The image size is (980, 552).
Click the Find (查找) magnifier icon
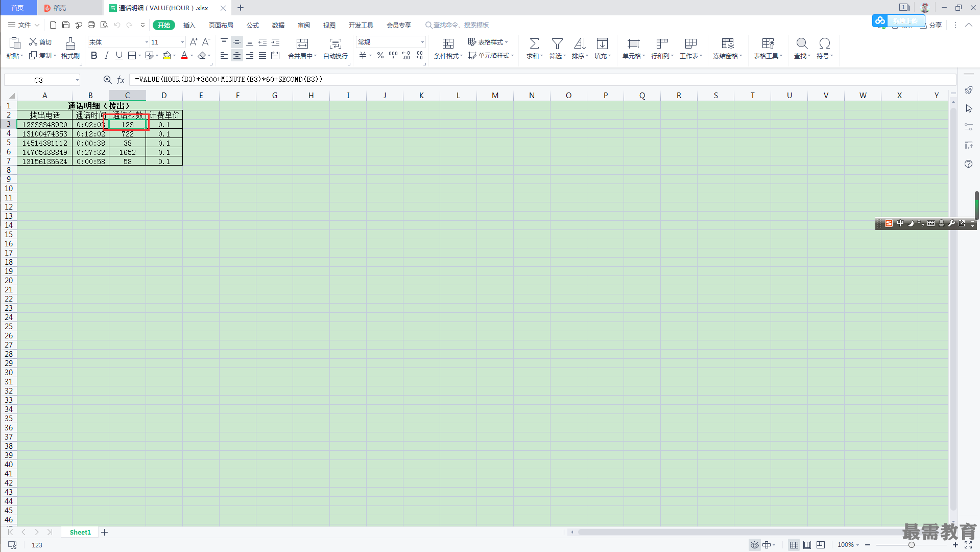pos(802,43)
